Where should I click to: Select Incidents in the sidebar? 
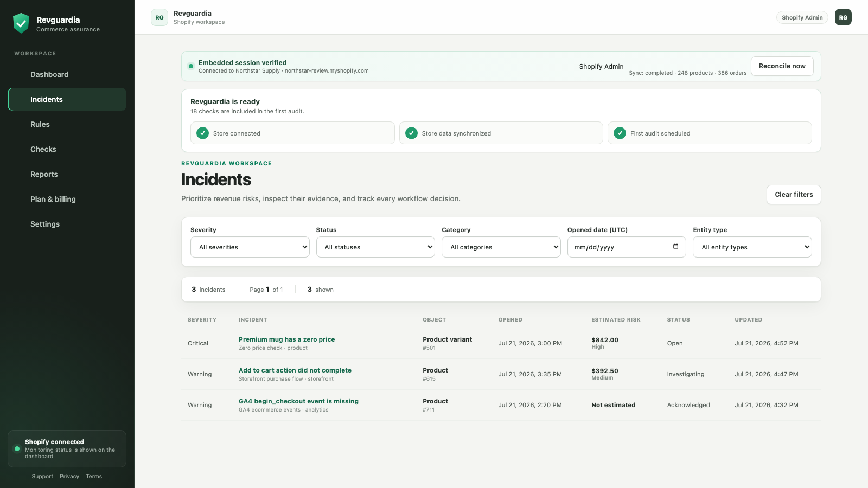click(x=67, y=99)
